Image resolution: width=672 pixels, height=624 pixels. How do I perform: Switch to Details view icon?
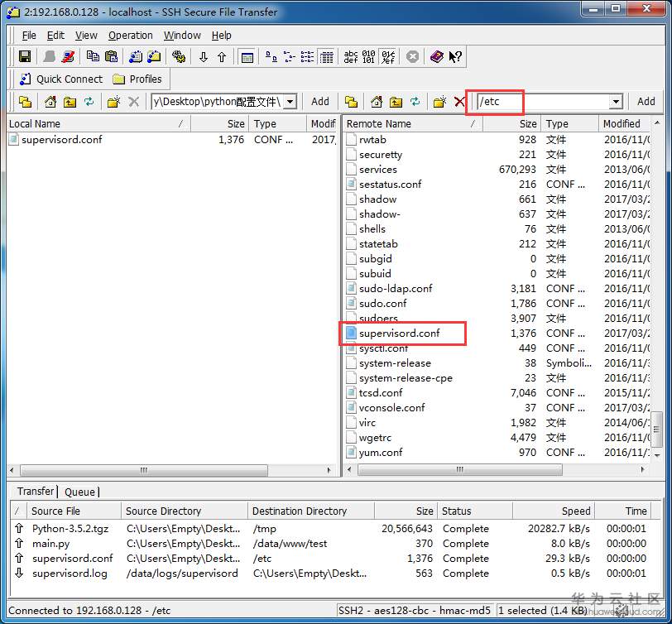tap(326, 56)
